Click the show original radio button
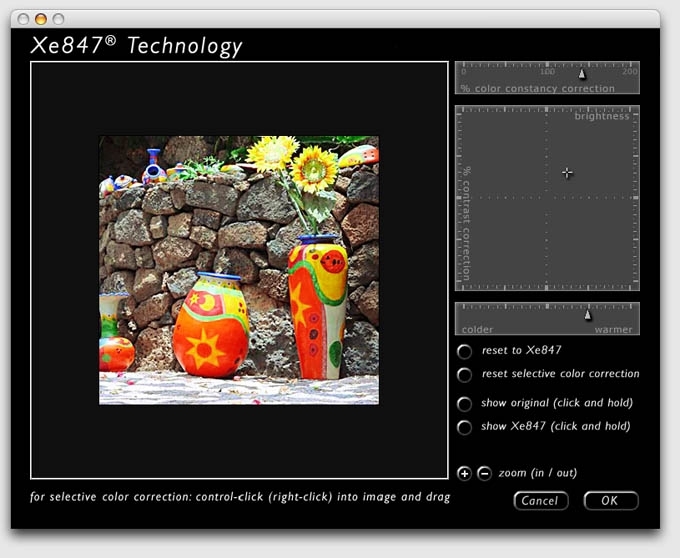This screenshot has height=558, width=680. (464, 404)
